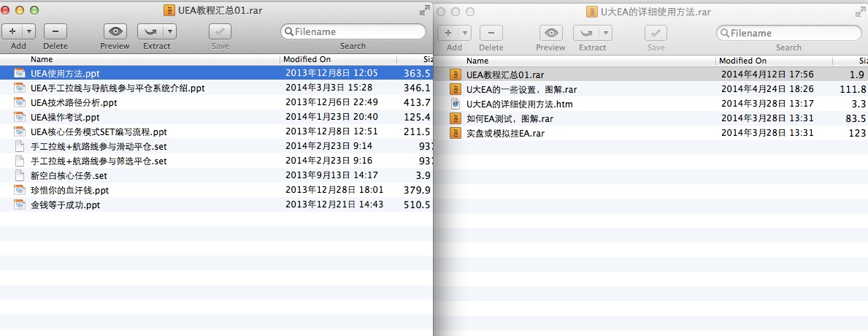Screen dimensions: 868x336
Task: Select file name 新空白核心任务.set
Action: tap(69, 176)
